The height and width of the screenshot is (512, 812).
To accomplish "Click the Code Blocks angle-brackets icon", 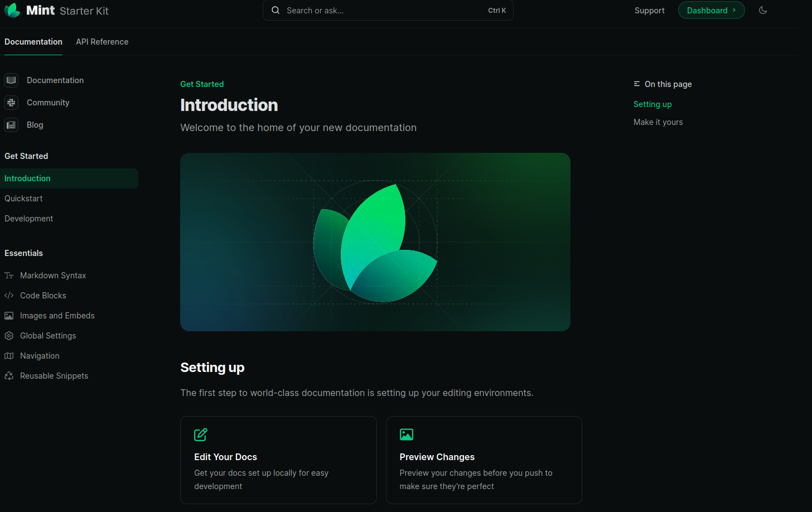I will point(9,295).
